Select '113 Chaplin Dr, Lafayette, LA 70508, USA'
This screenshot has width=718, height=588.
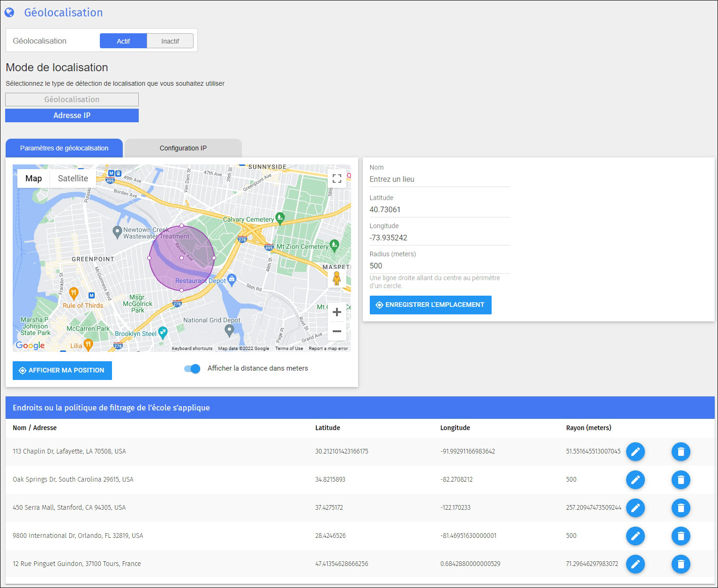[69, 452]
